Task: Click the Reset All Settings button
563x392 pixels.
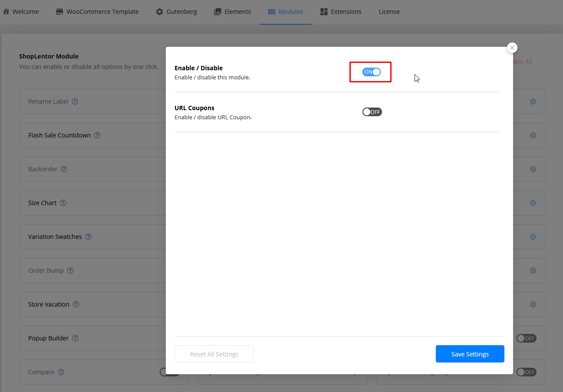Action: pos(214,354)
